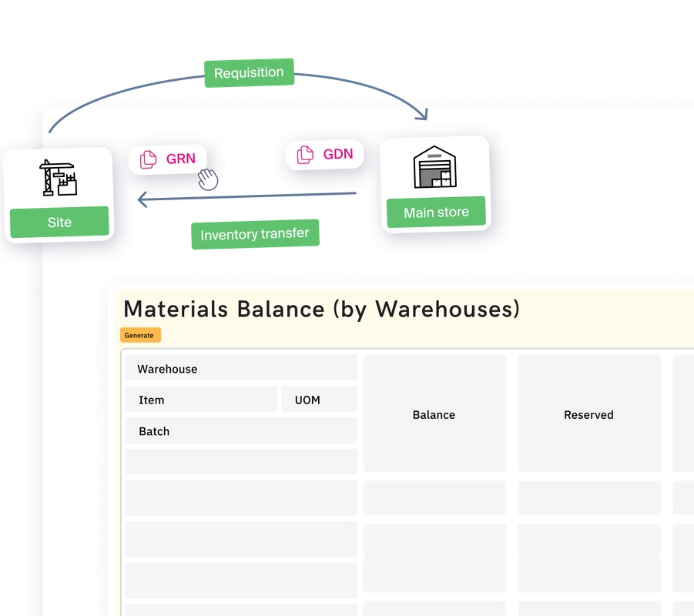The width and height of the screenshot is (694, 616).
Task: Open the GDN record
Action: (x=324, y=154)
